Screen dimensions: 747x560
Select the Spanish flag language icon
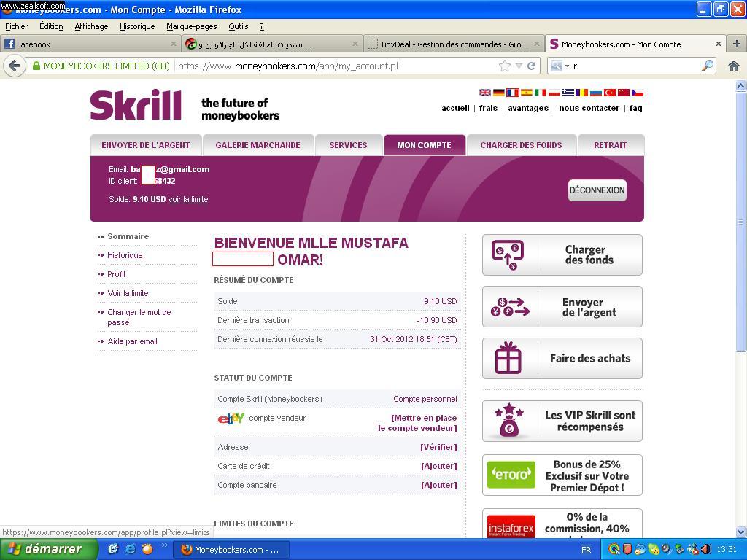pyautogui.click(x=527, y=93)
